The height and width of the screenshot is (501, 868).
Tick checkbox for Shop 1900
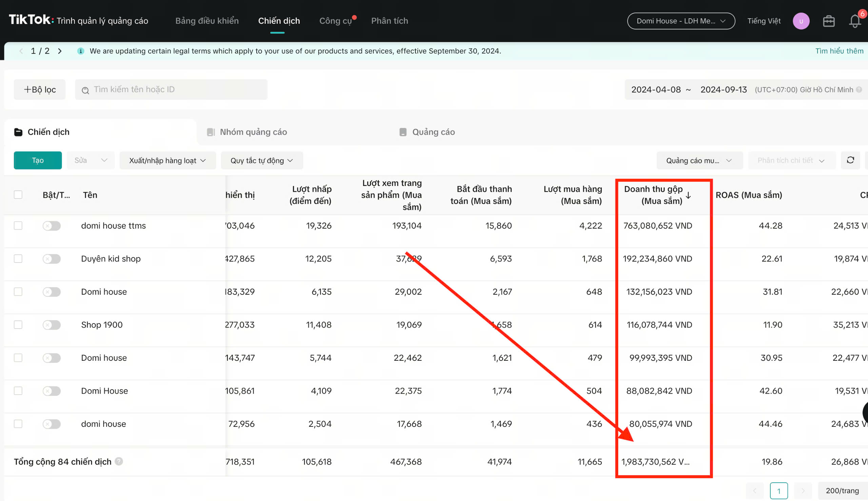click(x=18, y=325)
